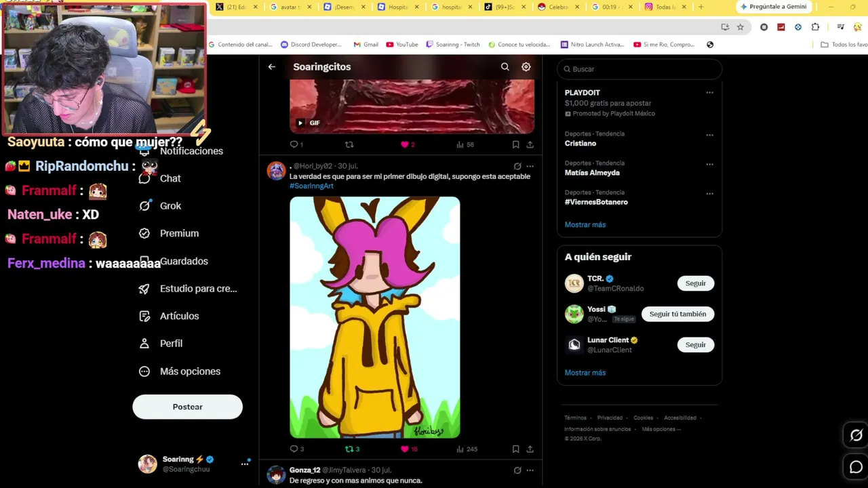The width and height of the screenshot is (868, 488).
Task: Reply to the GIF post with 1 comment
Action: (296, 144)
